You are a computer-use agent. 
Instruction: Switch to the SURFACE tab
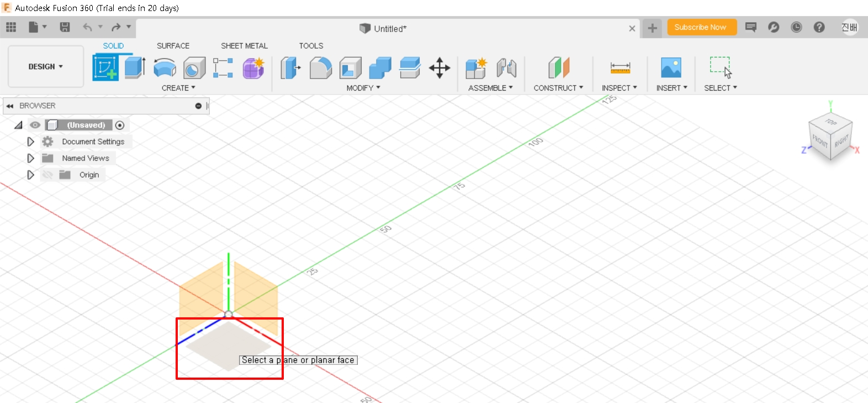tap(173, 46)
